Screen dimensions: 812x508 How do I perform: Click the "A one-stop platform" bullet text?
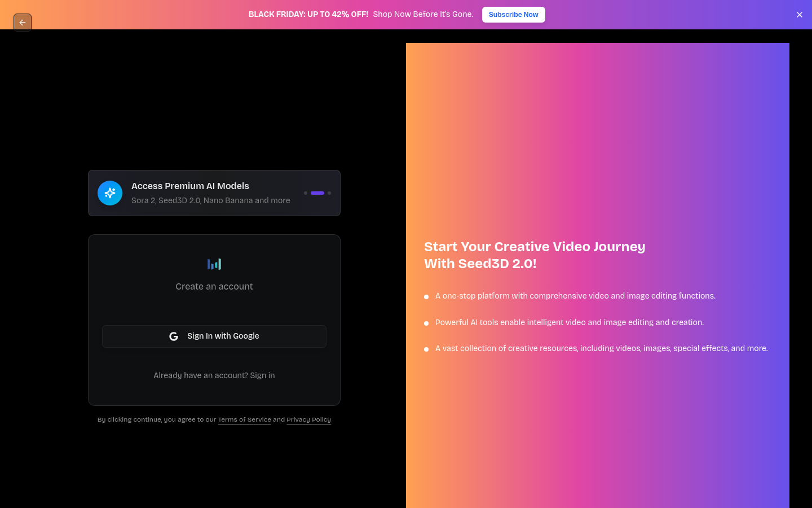(x=575, y=296)
